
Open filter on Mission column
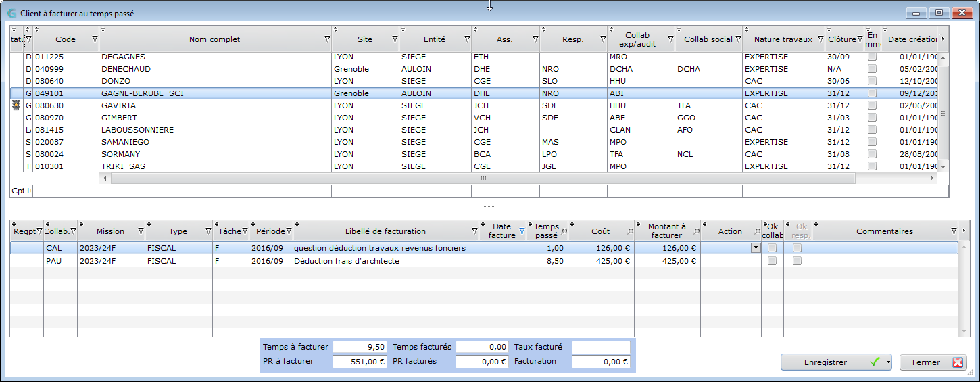point(141,231)
